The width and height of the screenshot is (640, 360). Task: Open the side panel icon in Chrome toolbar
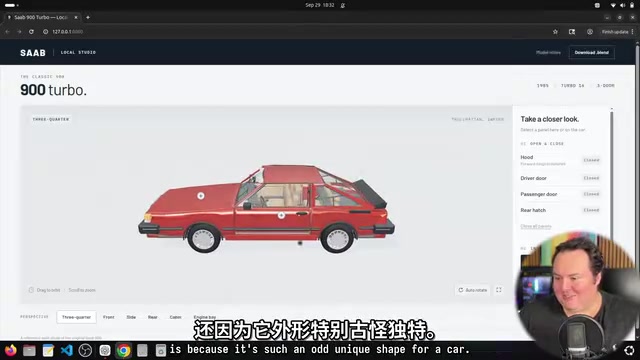(572, 31)
